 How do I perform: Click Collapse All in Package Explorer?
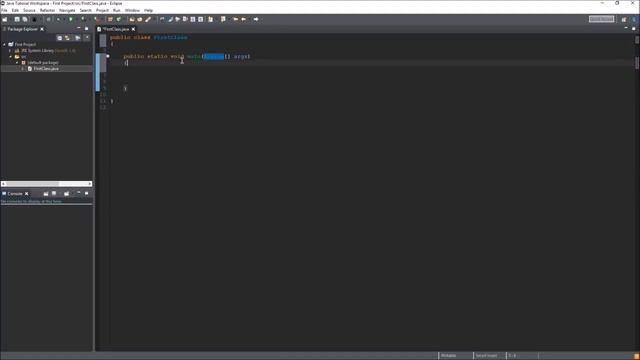60,38
